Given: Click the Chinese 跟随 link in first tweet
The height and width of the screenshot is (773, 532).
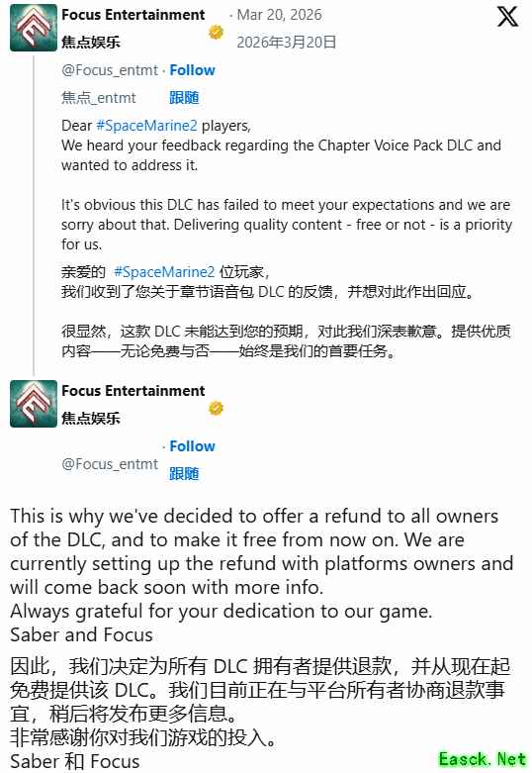Looking at the screenshot, I should tap(184, 98).
